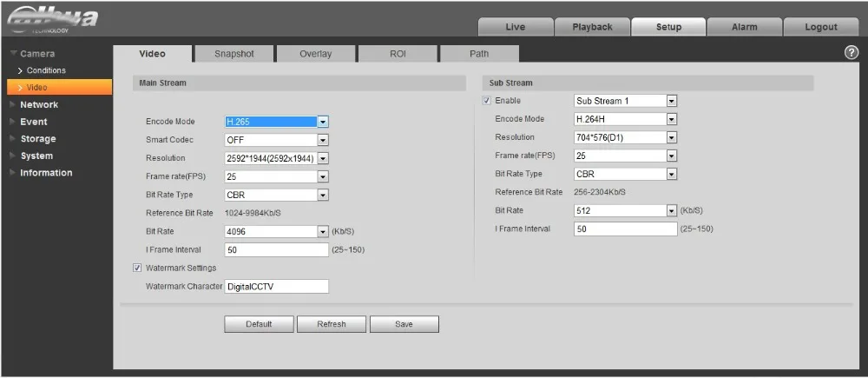Image resolution: width=868 pixels, height=378 pixels.
Task: Click the Main Stream section header
Action: 299,83
